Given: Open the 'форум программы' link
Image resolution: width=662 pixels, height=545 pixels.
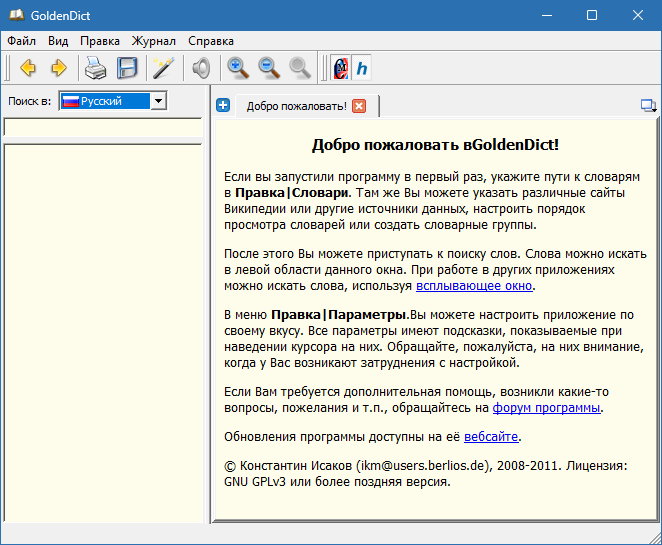Looking at the screenshot, I should coord(546,407).
